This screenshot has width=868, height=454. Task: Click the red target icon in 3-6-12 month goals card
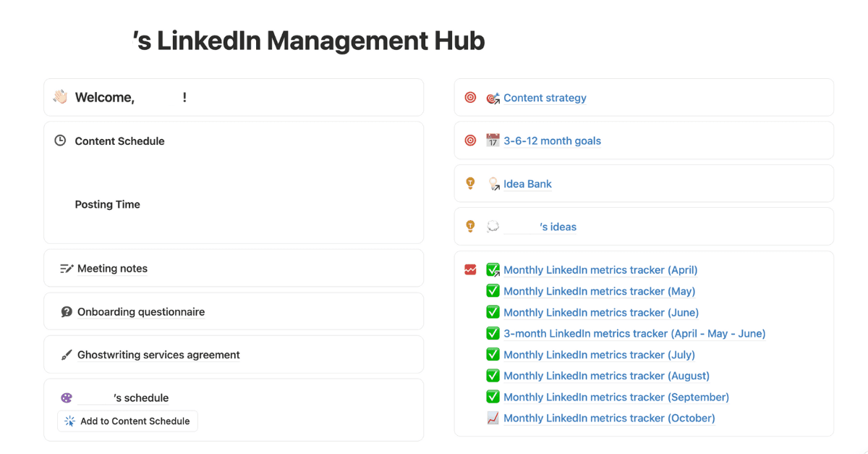[x=470, y=140]
